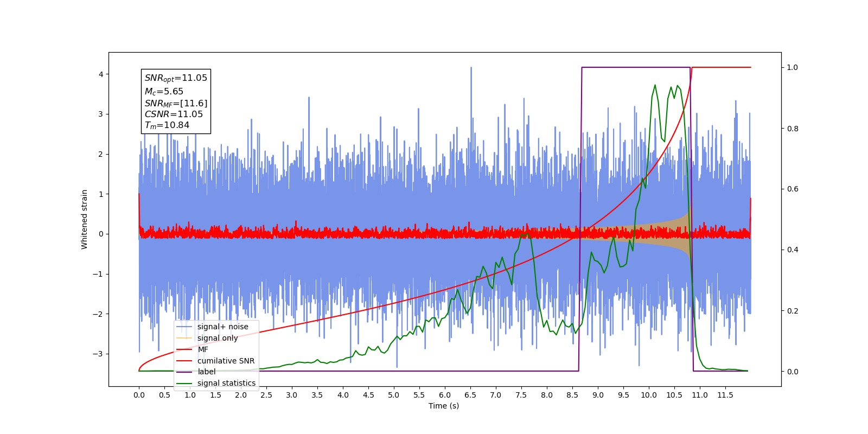Click the purple line sample for 'label' in legend
This screenshot has width=868, height=434.
pos(185,372)
